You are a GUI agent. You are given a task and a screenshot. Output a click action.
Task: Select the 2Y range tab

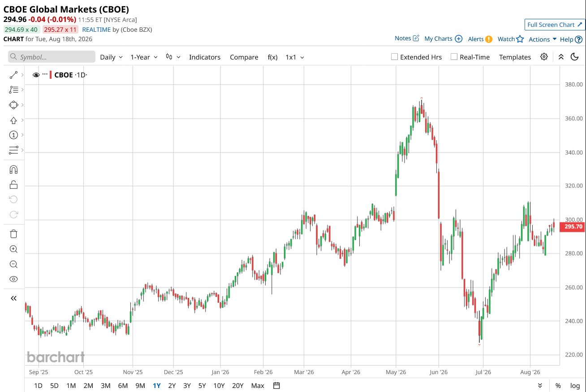(x=172, y=386)
